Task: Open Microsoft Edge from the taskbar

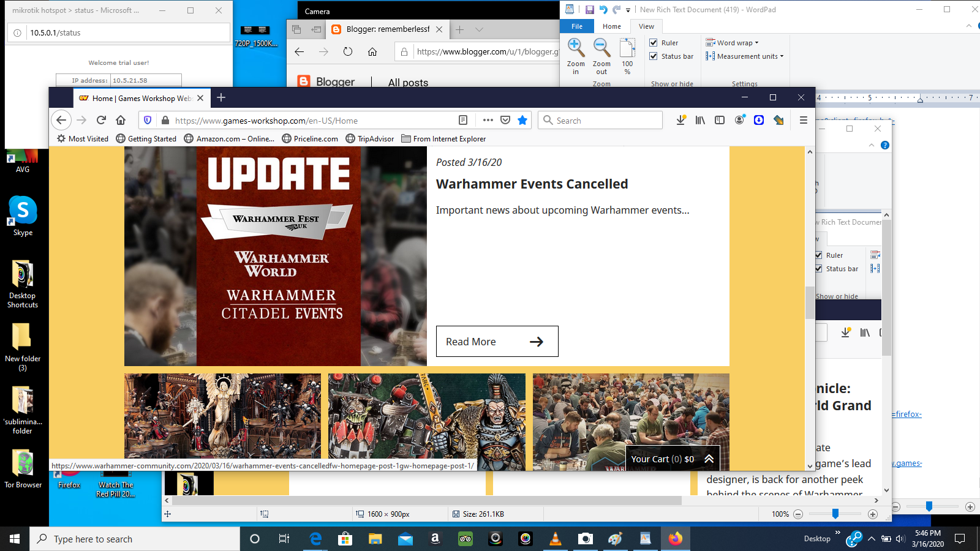Action: click(x=315, y=539)
